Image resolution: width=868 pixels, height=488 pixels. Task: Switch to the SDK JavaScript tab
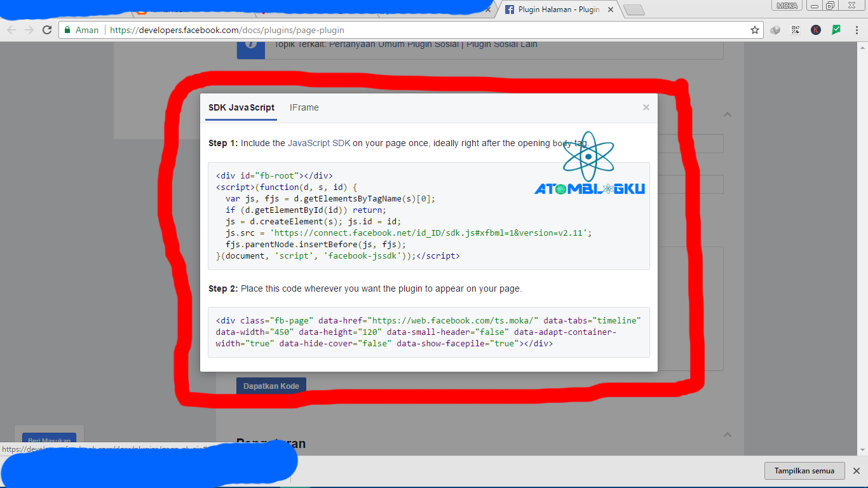241,107
